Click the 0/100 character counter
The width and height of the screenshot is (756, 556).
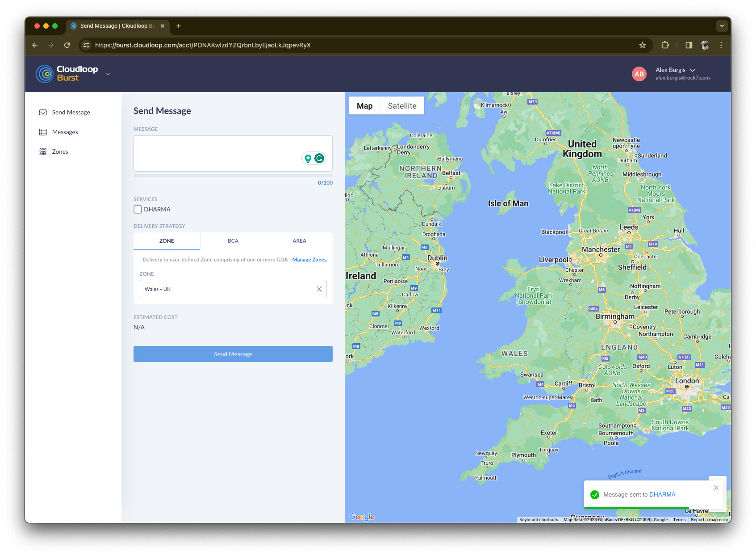(325, 183)
